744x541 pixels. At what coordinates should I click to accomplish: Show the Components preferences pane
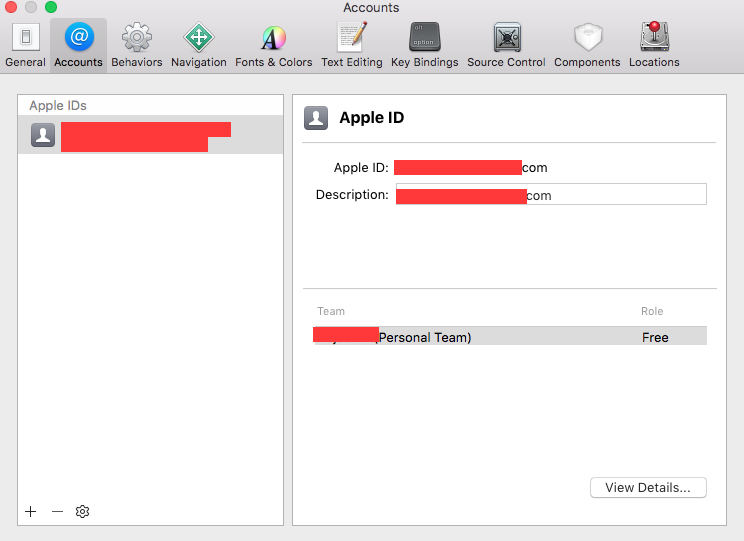pos(587,46)
